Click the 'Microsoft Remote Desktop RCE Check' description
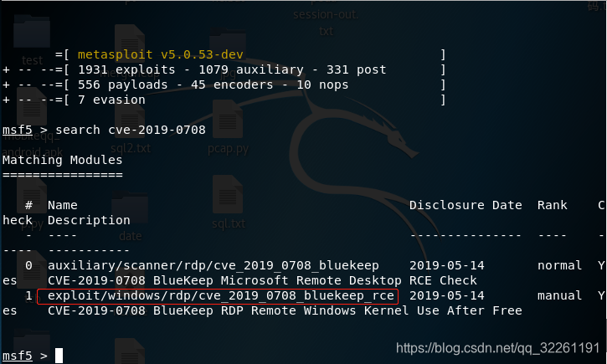Image resolution: width=607 pixels, height=364 pixels. 349,280
